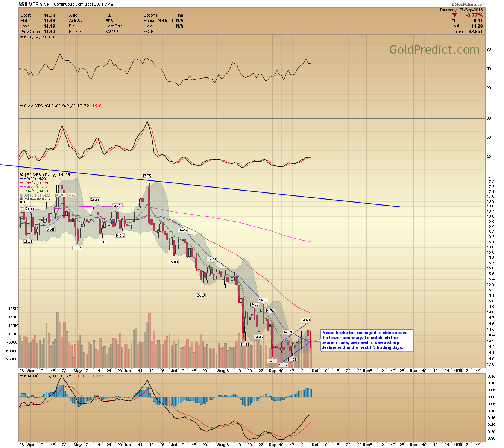Viewport: 504px width, 448px height.
Task: Click the Open value 14.38
Action: coord(49,15)
